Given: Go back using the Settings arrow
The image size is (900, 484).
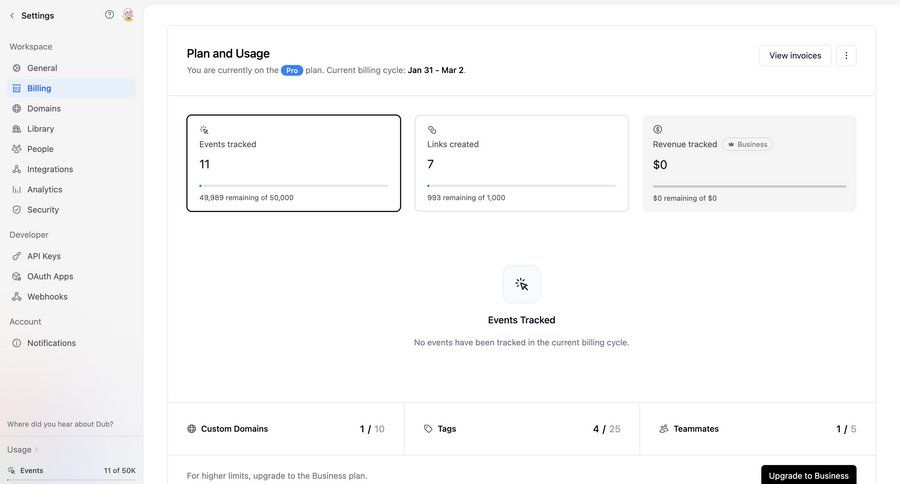Looking at the screenshot, I should [x=12, y=16].
